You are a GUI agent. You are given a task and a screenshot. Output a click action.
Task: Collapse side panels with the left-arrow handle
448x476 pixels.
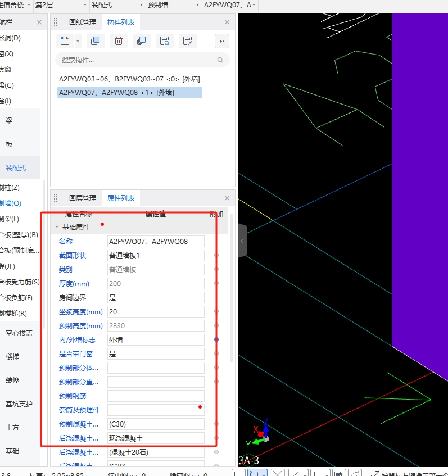(242, 241)
